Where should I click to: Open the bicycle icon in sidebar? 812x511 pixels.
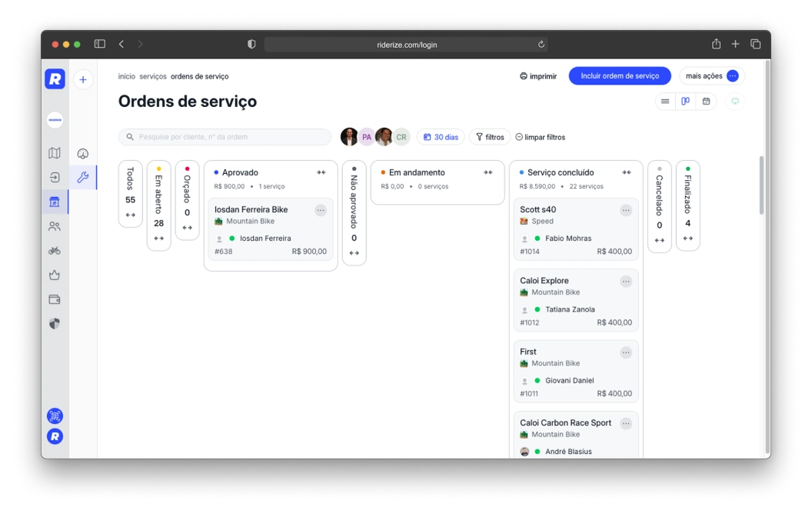(x=55, y=251)
